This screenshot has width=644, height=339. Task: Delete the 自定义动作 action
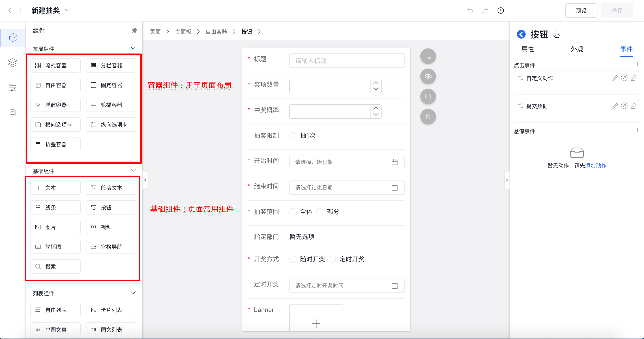tap(633, 78)
